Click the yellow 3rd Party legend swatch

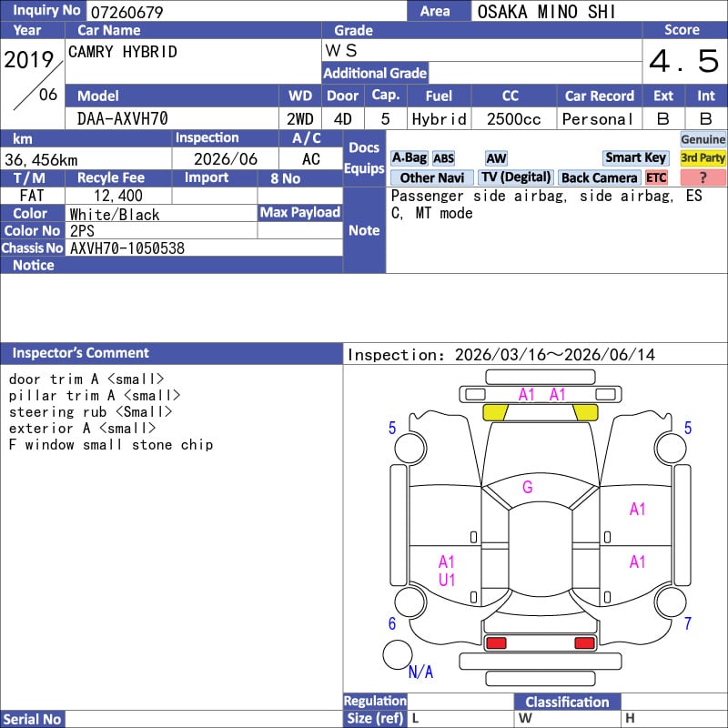coord(703,158)
